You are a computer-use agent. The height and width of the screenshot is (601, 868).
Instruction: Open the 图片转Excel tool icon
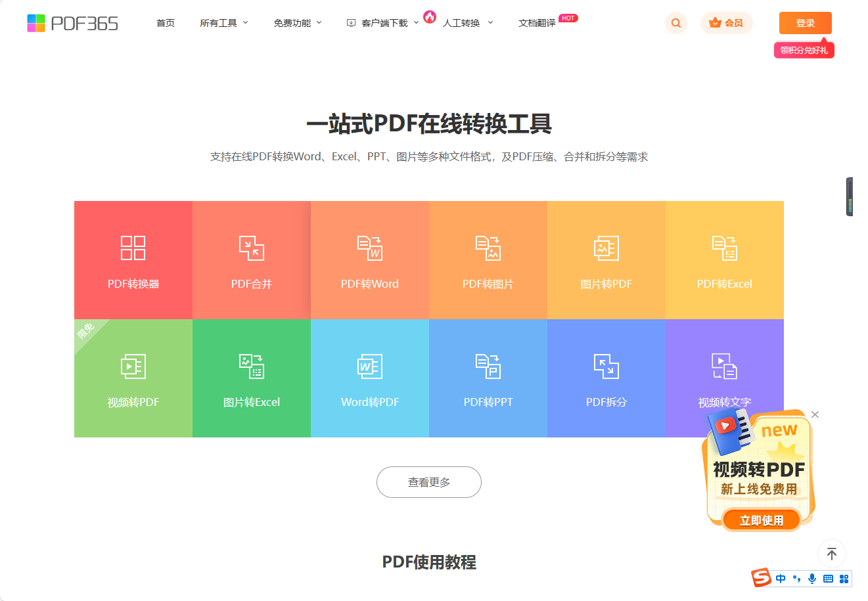coord(252,367)
